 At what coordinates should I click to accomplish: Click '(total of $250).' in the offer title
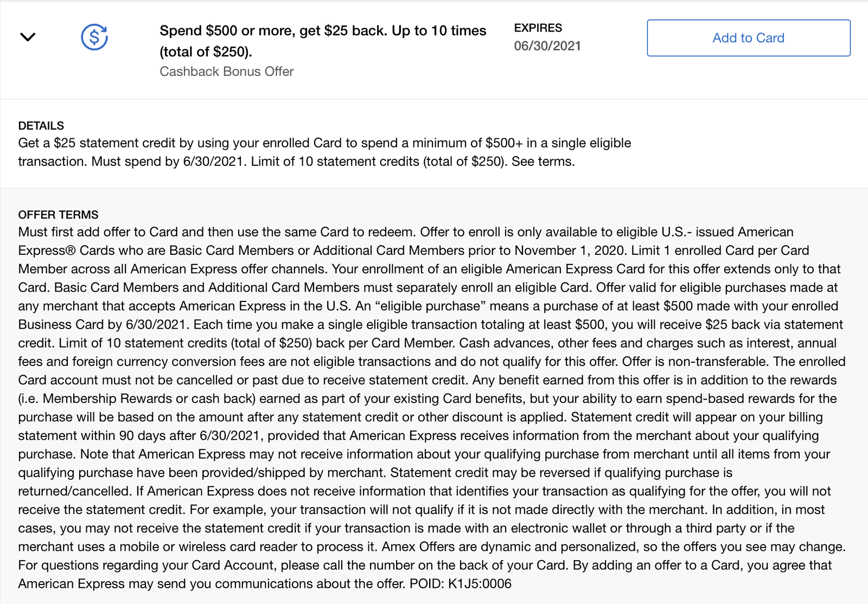(206, 52)
